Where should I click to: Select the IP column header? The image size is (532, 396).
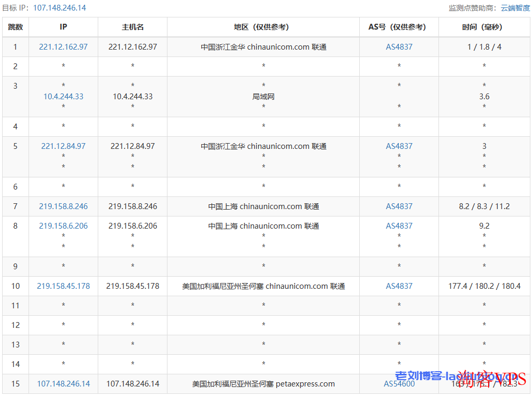click(x=63, y=27)
